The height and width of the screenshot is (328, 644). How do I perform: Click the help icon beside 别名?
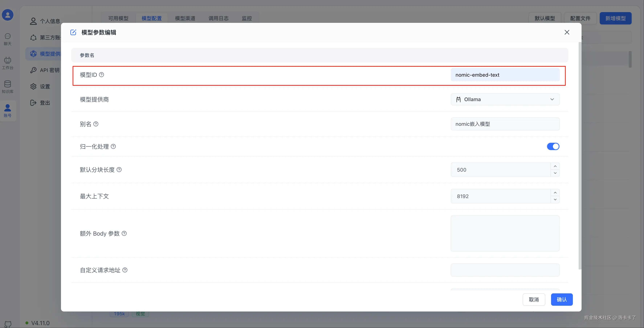pyautogui.click(x=96, y=124)
